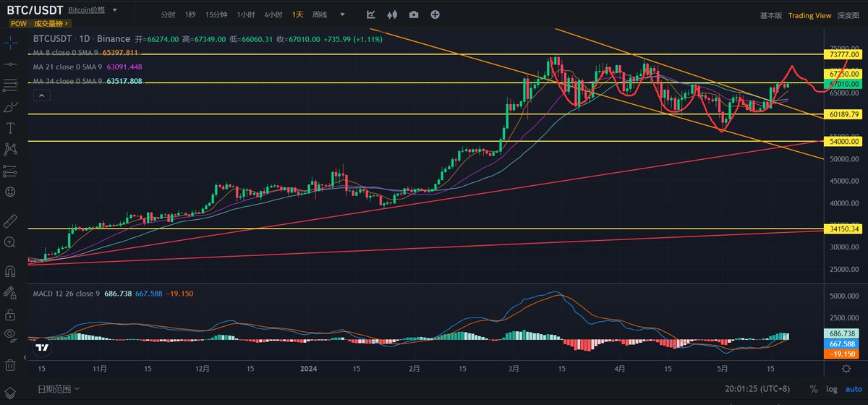Viewport: 868px width, 405px height.
Task: Click the BTCUSDT 1D Binance symbol legend
Action: coord(82,39)
